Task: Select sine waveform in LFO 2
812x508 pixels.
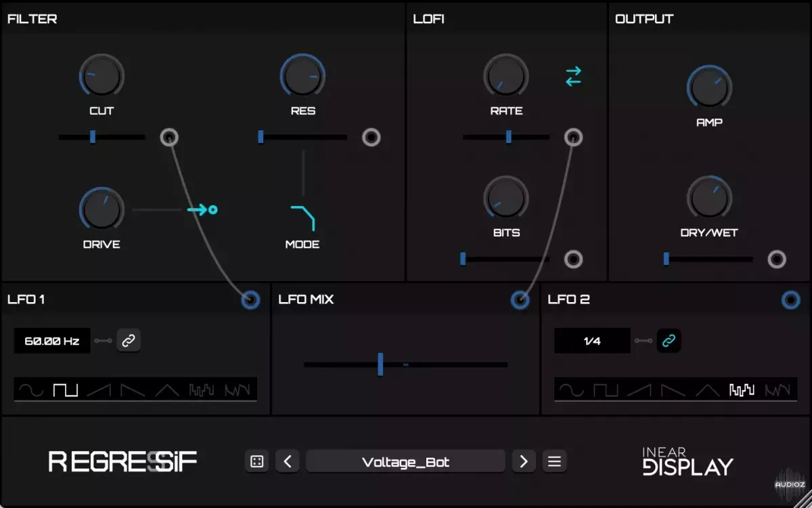Action: [572, 389]
